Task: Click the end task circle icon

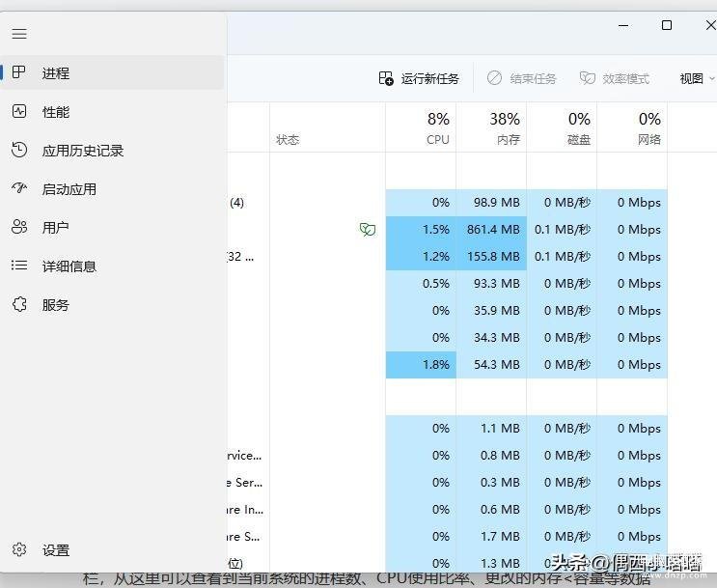Action: (x=494, y=78)
